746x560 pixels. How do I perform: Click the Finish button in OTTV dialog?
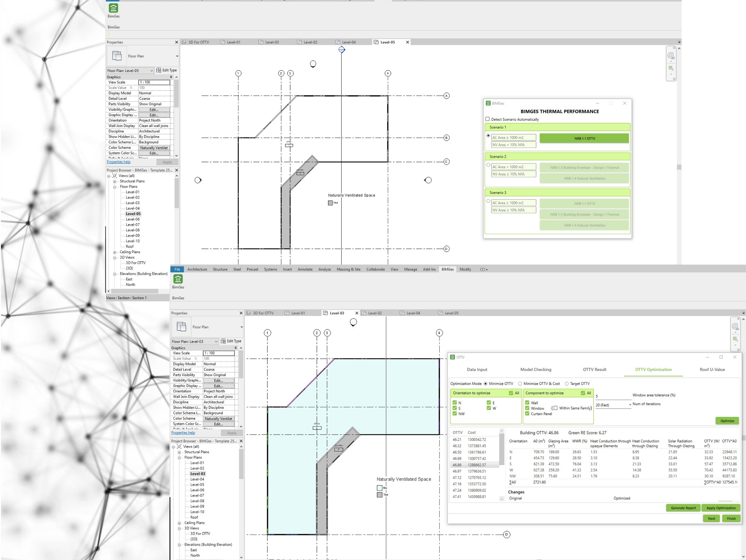click(x=731, y=518)
